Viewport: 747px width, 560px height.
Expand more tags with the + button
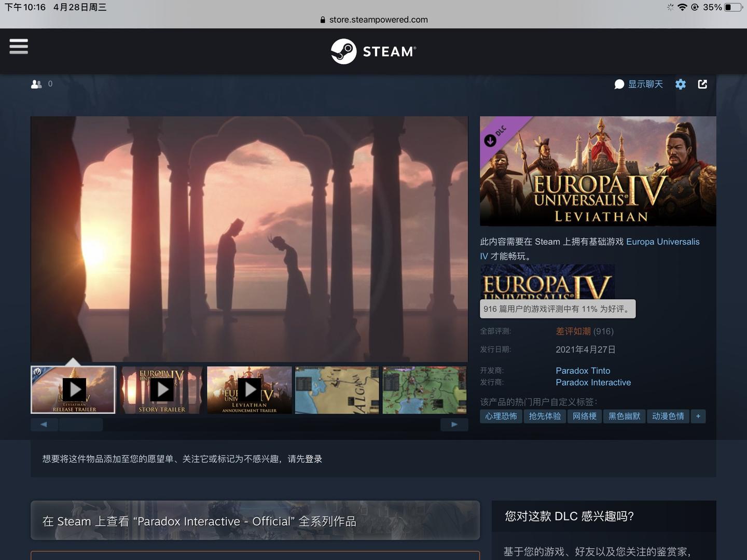(x=698, y=416)
